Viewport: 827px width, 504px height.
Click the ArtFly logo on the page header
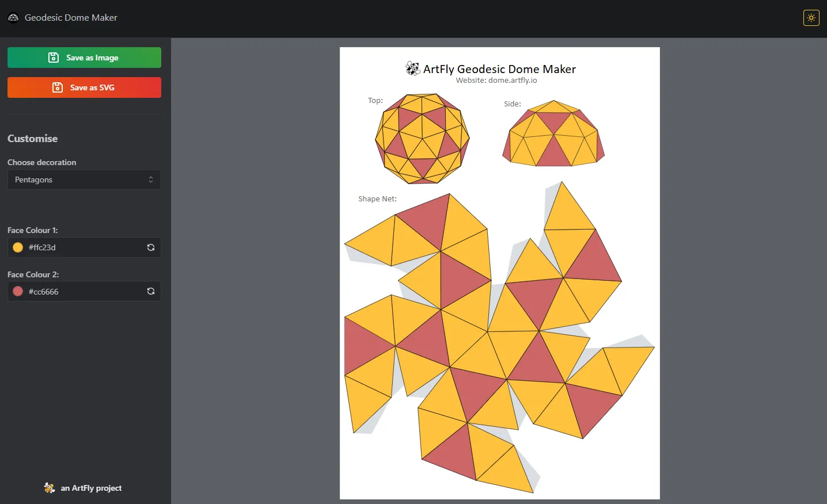click(x=412, y=69)
